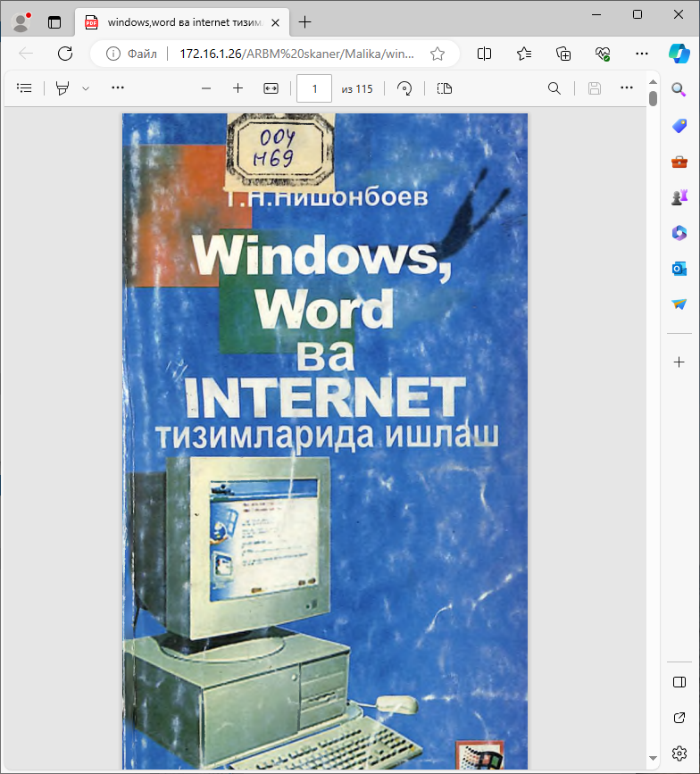
Task: Click the browser Back arrow
Action: click(26, 54)
